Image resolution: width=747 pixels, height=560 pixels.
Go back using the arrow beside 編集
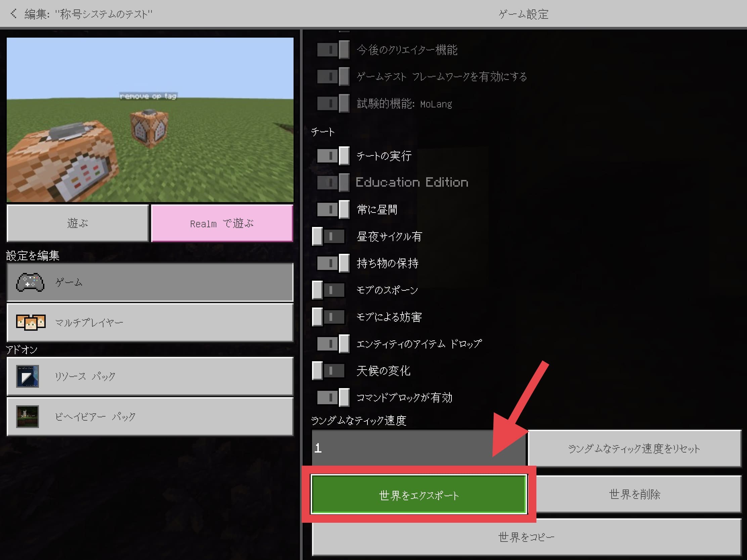13,13
